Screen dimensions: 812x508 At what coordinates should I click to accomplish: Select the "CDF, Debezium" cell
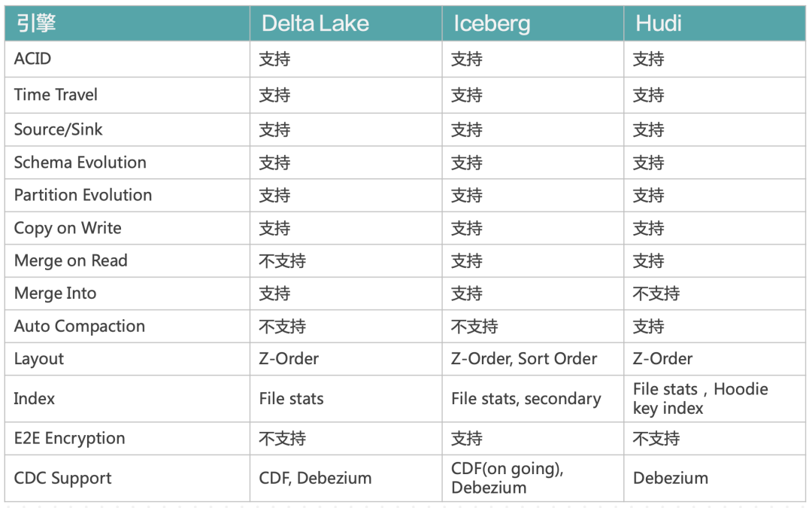click(315, 478)
